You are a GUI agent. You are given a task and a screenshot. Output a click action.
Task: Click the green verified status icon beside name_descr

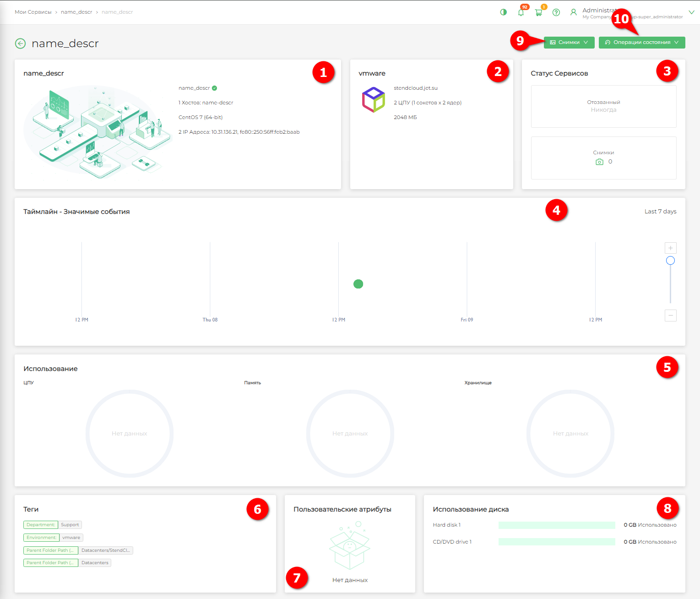tap(214, 88)
